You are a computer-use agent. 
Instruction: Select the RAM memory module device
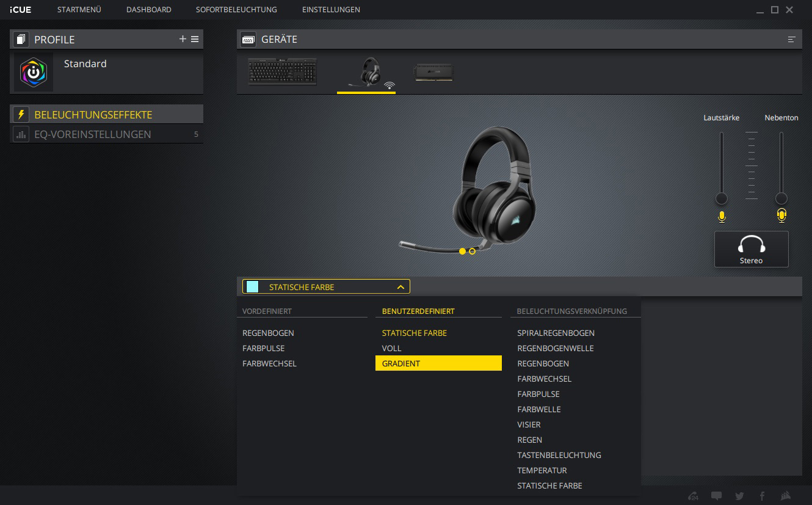click(433, 72)
